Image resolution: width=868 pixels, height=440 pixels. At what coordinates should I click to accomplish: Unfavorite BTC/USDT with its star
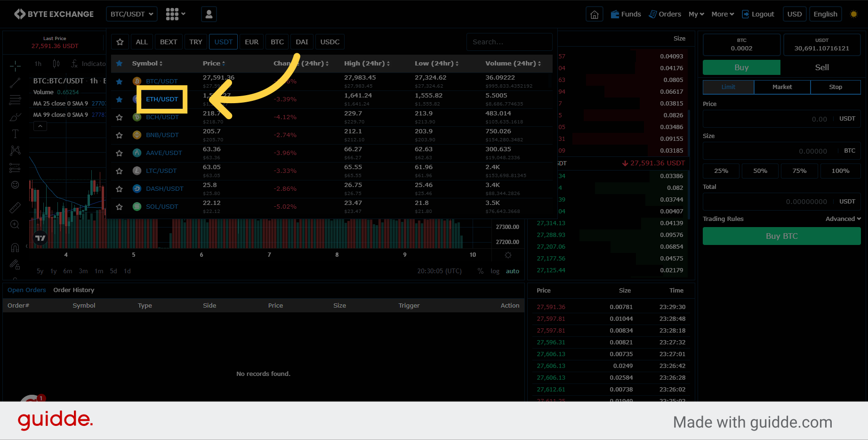click(x=120, y=81)
